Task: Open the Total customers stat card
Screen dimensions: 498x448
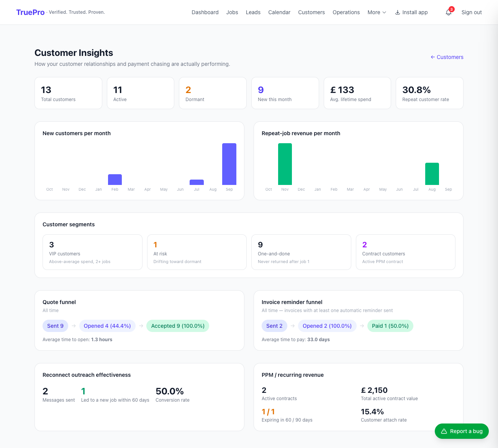Action: point(68,93)
